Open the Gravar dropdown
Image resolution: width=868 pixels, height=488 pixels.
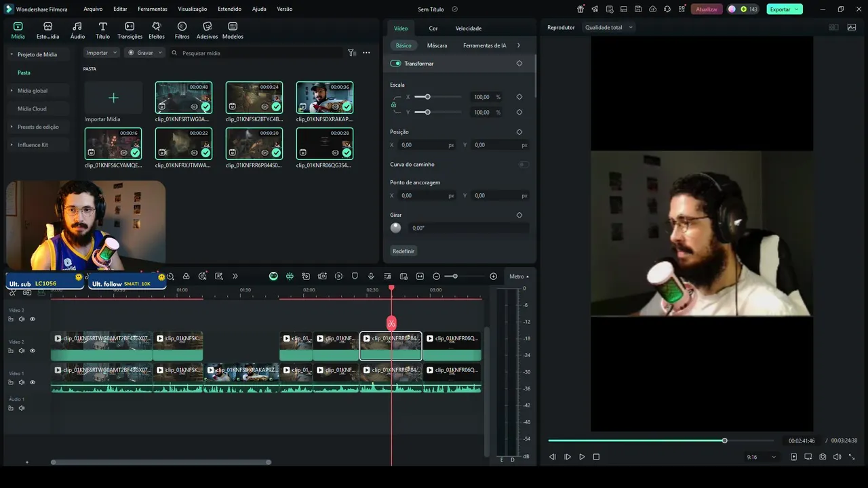pyautogui.click(x=144, y=53)
